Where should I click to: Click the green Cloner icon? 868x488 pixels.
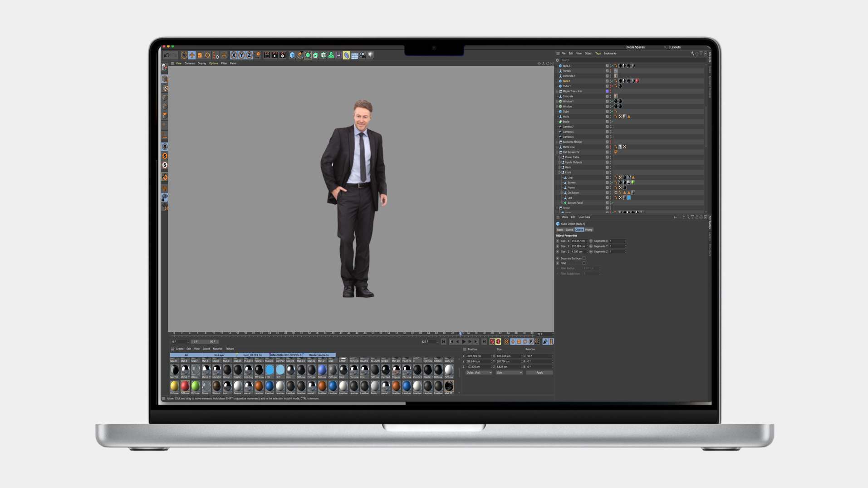point(331,55)
